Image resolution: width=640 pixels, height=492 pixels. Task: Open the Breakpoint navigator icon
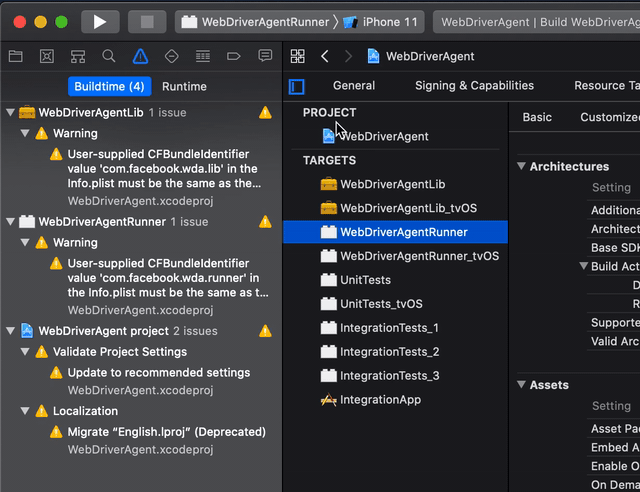(x=233, y=56)
